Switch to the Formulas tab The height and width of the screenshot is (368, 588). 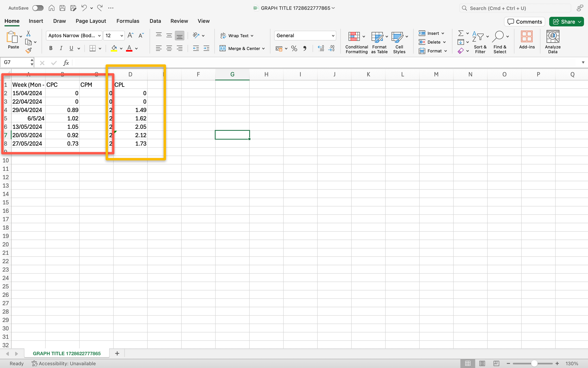tap(128, 21)
